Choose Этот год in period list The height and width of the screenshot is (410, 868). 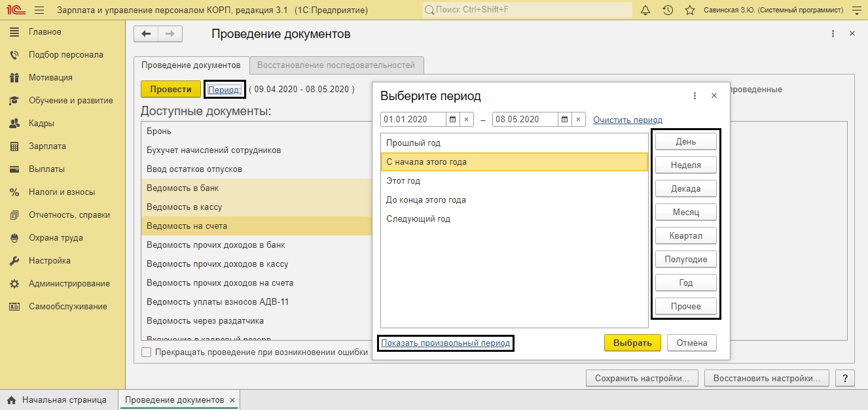click(514, 181)
